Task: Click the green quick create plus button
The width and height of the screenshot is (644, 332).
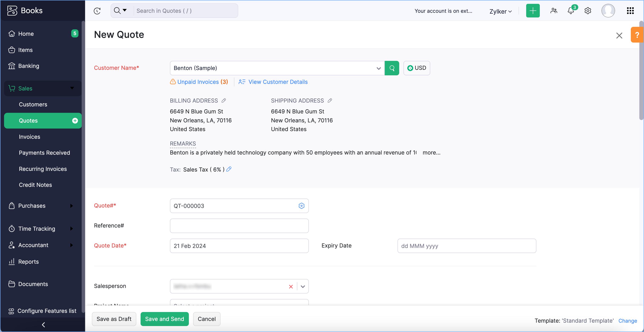Action: tap(533, 11)
